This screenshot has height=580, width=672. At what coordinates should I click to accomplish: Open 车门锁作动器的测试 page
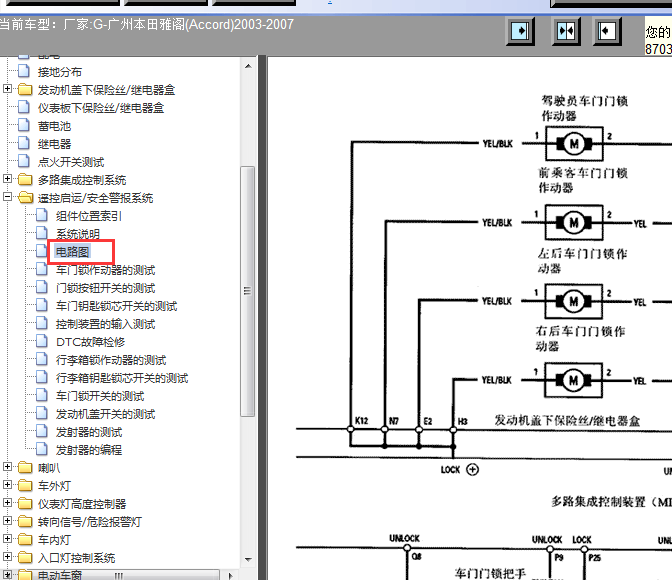[105, 270]
